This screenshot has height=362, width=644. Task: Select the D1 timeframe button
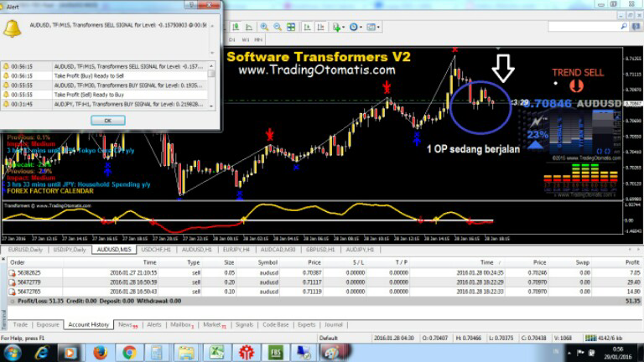[232, 40]
